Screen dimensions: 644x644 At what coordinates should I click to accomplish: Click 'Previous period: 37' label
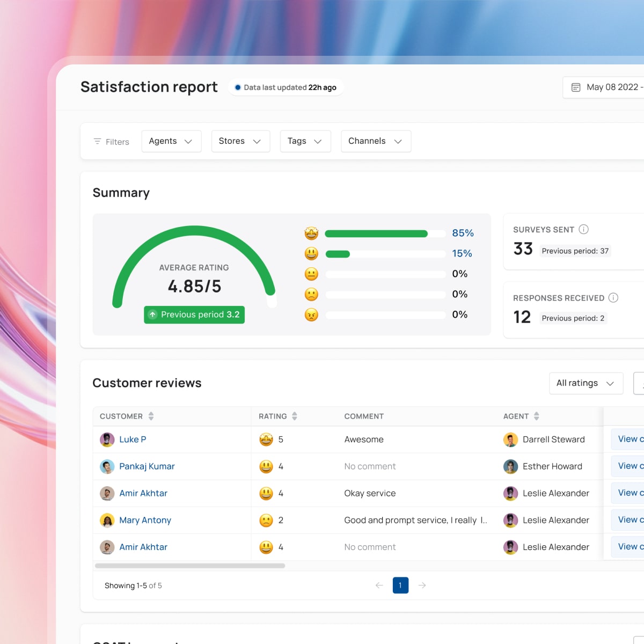(x=575, y=251)
